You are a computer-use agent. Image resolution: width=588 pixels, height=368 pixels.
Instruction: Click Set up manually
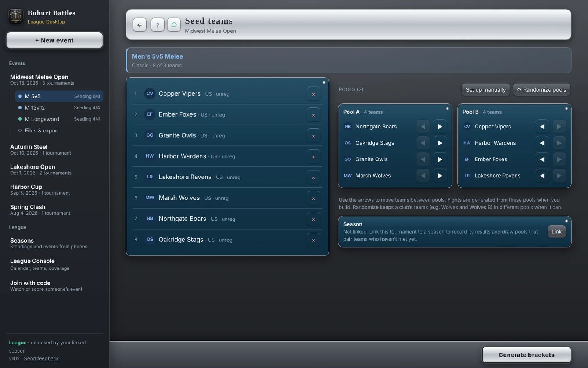(x=485, y=90)
